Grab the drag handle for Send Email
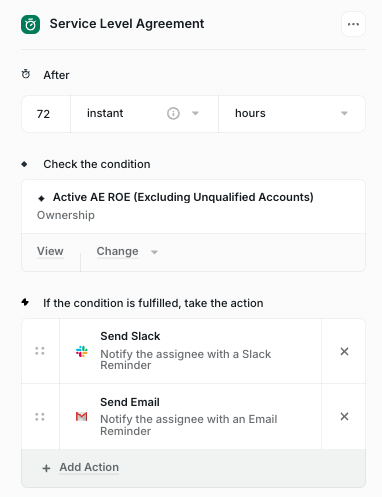The height and width of the screenshot is (497, 382). point(40,417)
